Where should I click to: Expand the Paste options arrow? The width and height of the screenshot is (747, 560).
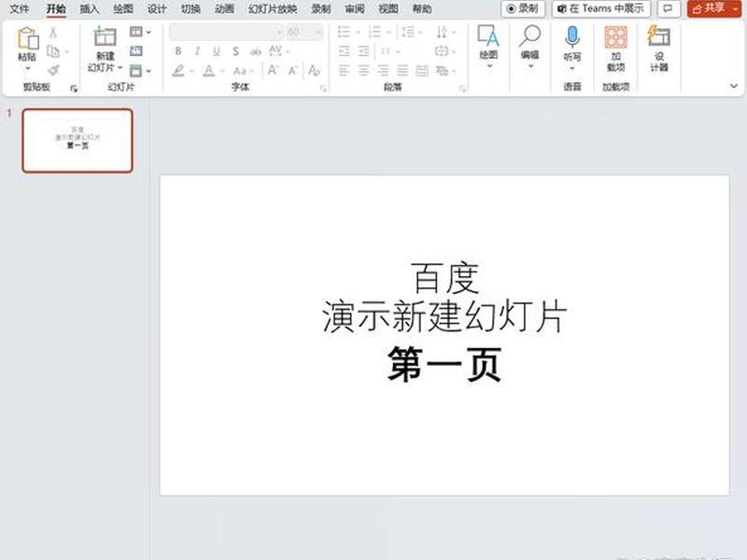[28, 68]
